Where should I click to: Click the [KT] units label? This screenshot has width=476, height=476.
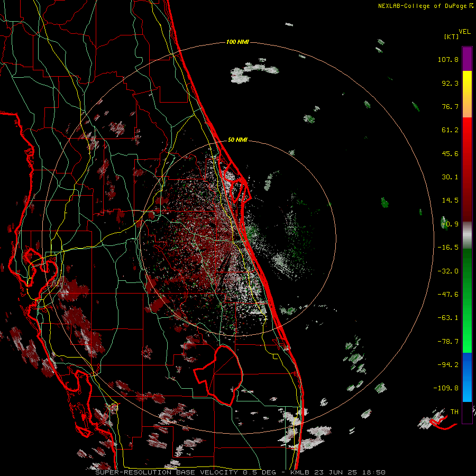coord(451,36)
